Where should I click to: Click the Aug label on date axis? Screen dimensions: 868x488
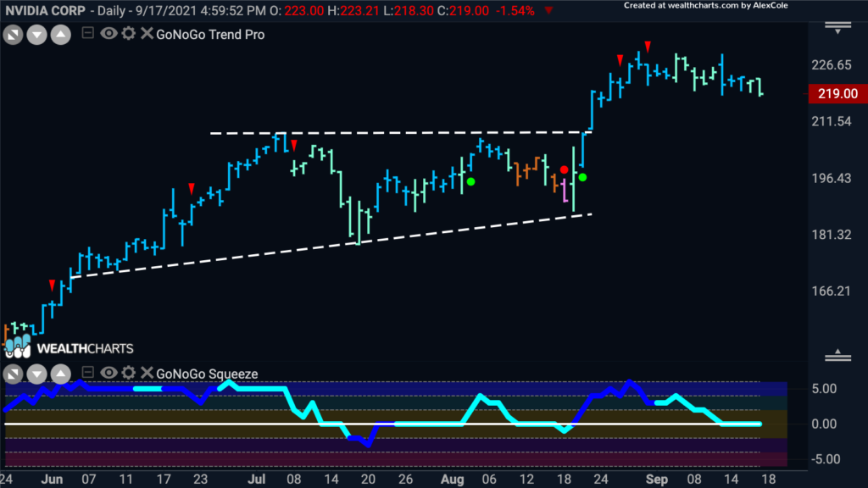(453, 480)
